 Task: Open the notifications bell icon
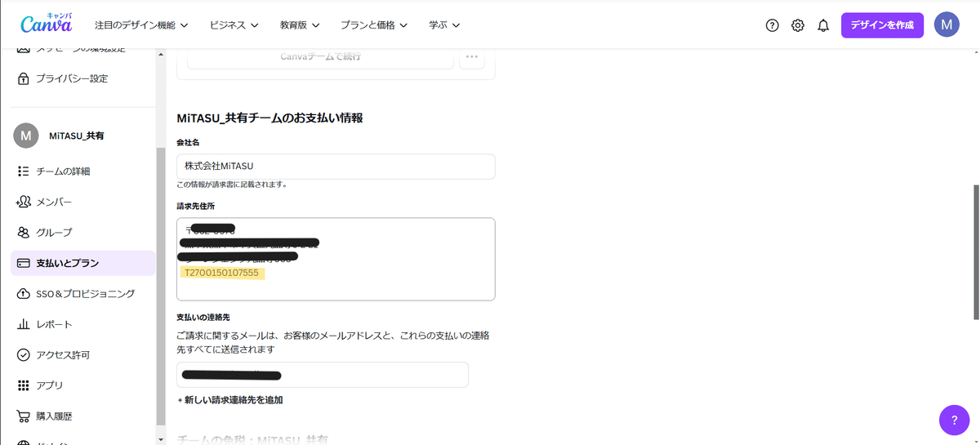(823, 25)
